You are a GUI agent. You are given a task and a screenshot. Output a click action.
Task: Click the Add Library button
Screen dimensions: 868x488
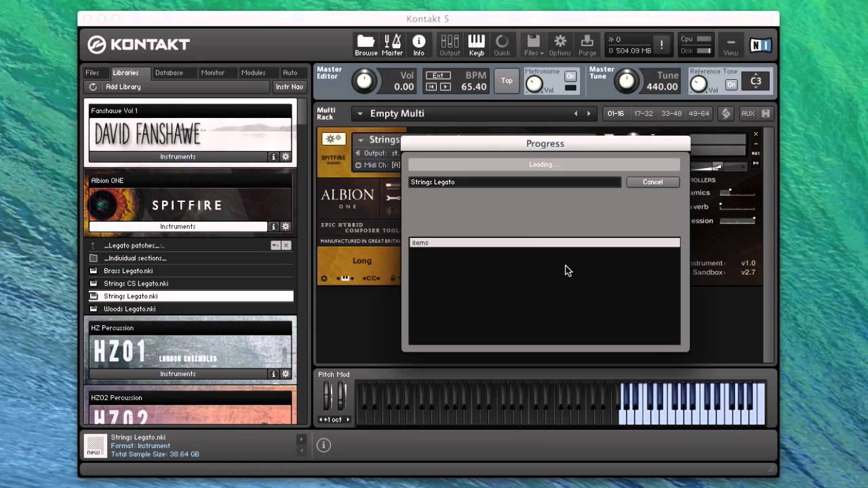tap(123, 87)
